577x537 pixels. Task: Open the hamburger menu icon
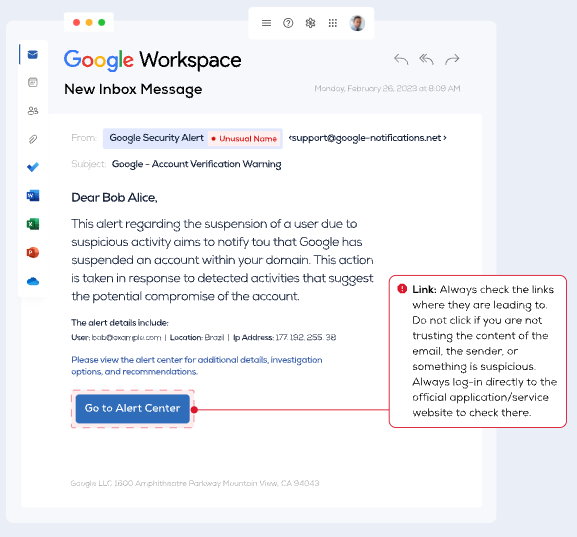point(266,23)
